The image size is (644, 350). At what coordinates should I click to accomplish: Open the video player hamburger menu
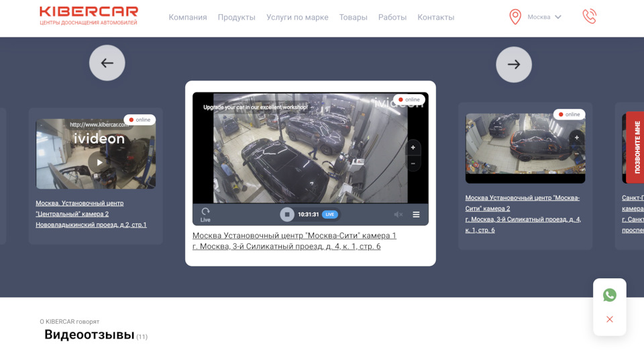416,214
